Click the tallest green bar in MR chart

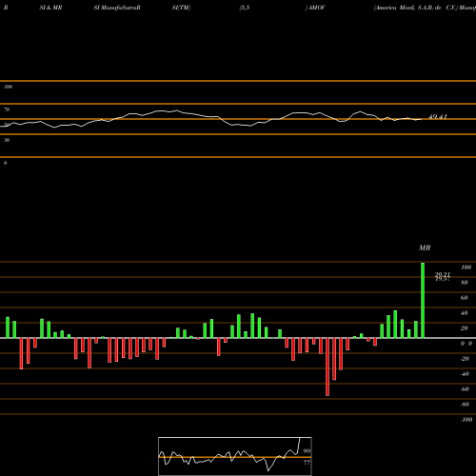(423, 300)
